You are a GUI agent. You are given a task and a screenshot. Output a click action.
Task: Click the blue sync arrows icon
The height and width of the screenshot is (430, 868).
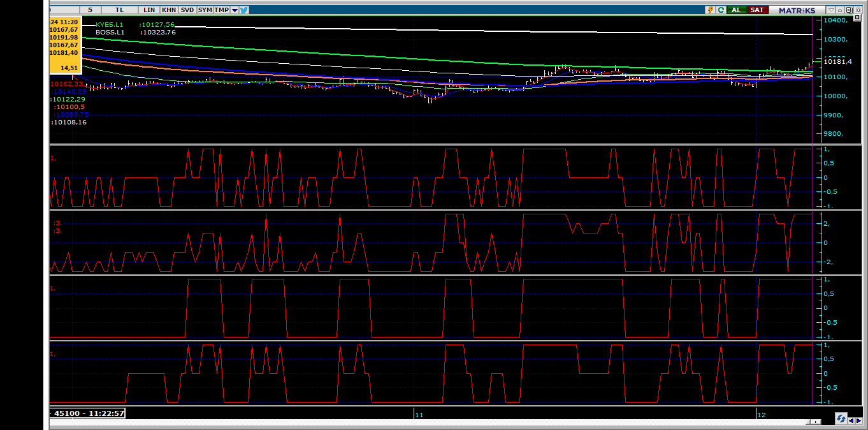click(x=841, y=419)
